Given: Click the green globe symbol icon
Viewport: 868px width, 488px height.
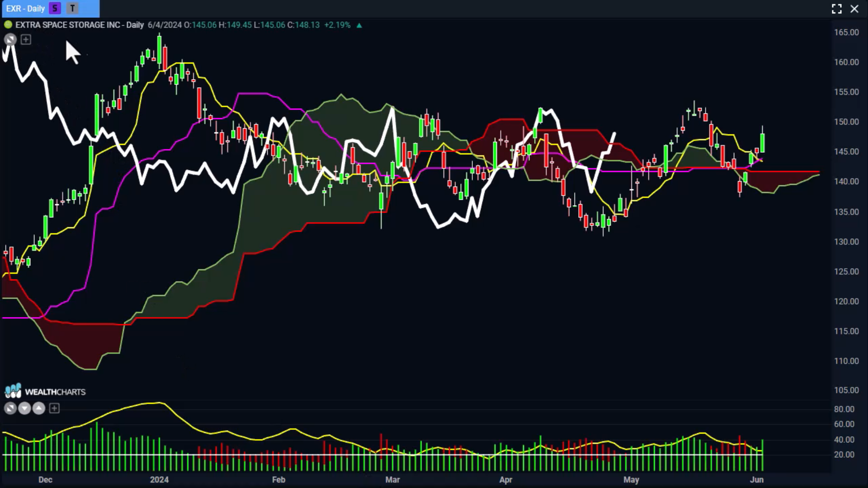Looking at the screenshot, I should coord(8,25).
